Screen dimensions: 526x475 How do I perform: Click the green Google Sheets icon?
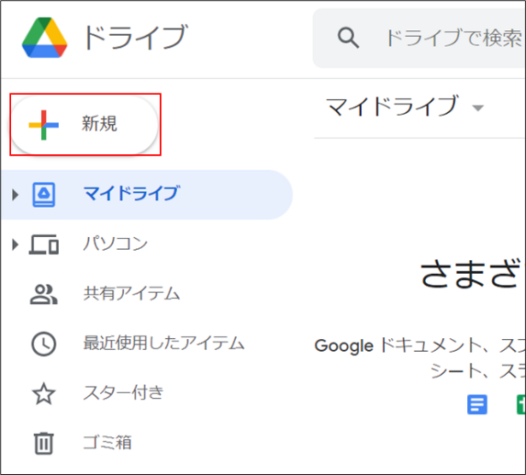(x=521, y=404)
